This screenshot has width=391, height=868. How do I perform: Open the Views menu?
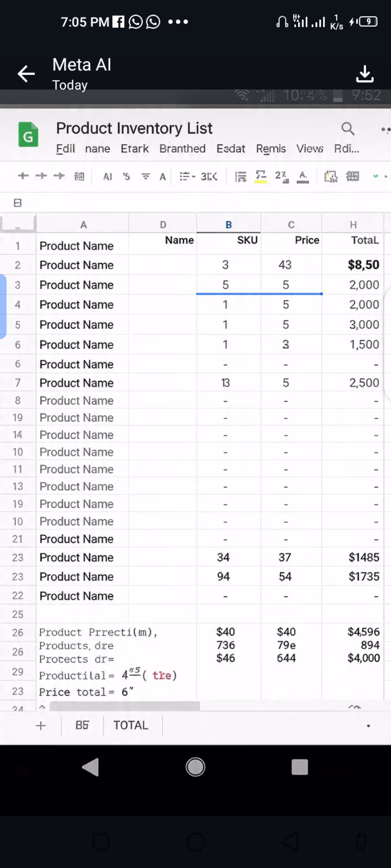click(310, 148)
